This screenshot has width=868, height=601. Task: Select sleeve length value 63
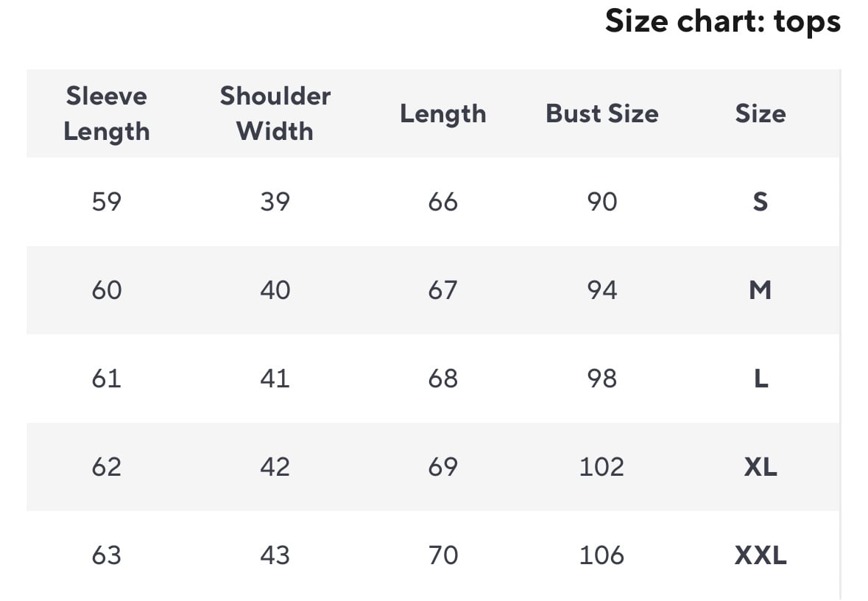107,555
